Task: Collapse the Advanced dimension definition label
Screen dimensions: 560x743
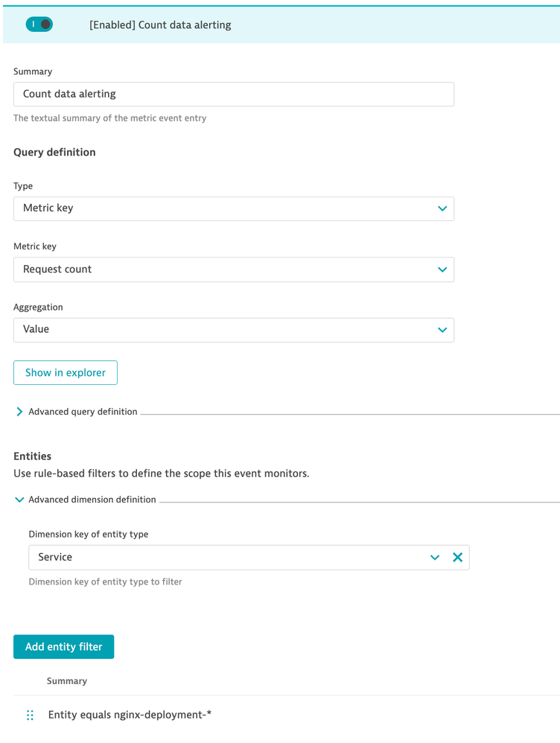Action: [92, 500]
